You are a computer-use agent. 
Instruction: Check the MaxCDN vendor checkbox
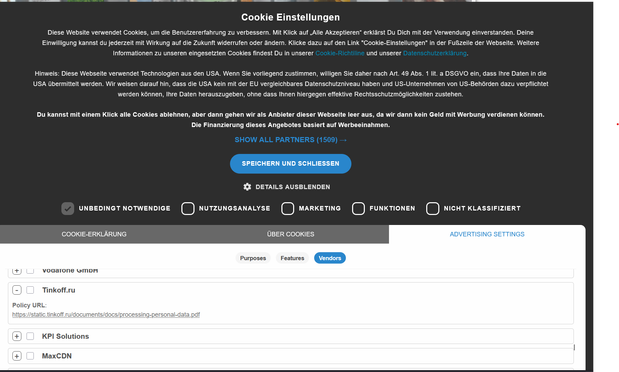pos(30,356)
